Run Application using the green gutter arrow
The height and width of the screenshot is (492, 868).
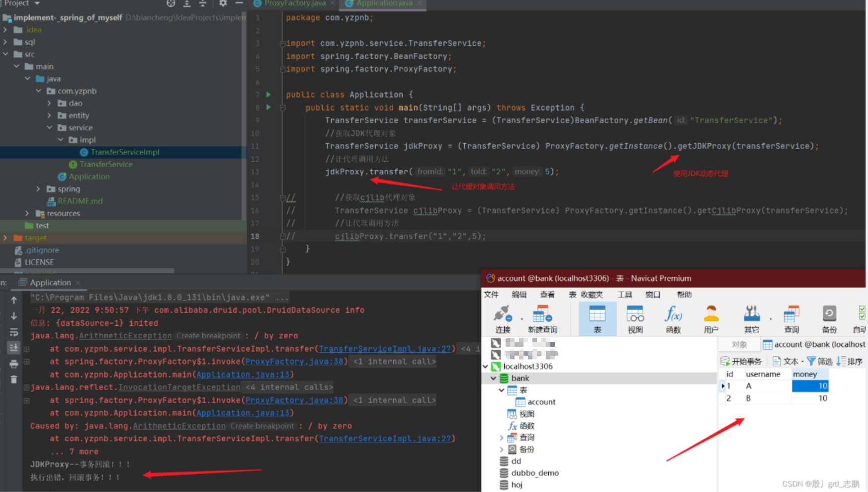[267, 94]
